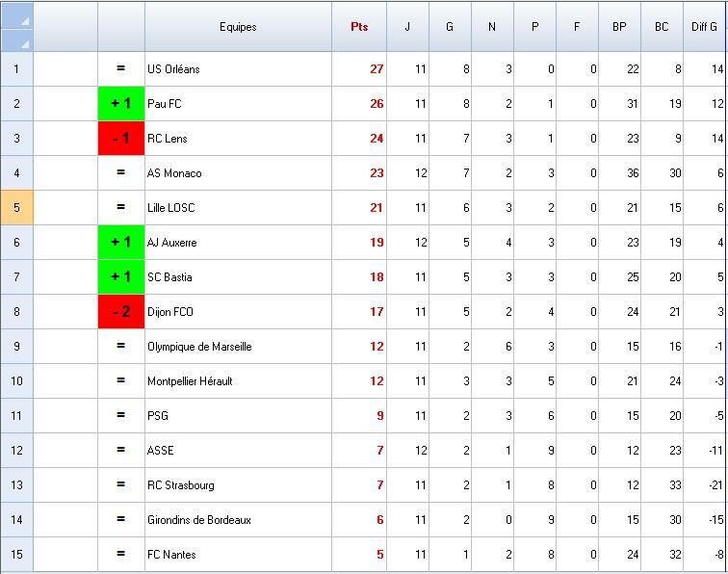Click the J column header

(x=407, y=27)
